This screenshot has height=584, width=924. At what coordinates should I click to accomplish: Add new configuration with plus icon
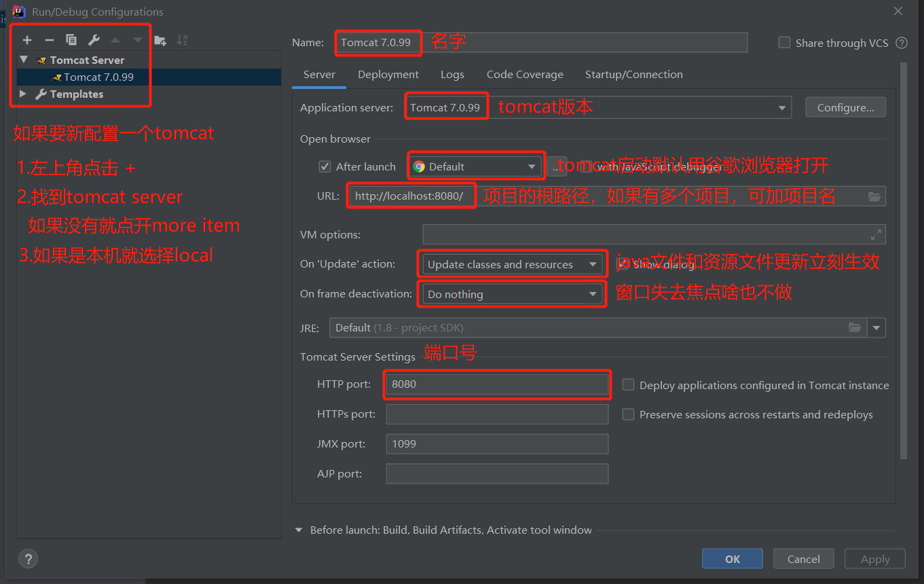click(27, 40)
